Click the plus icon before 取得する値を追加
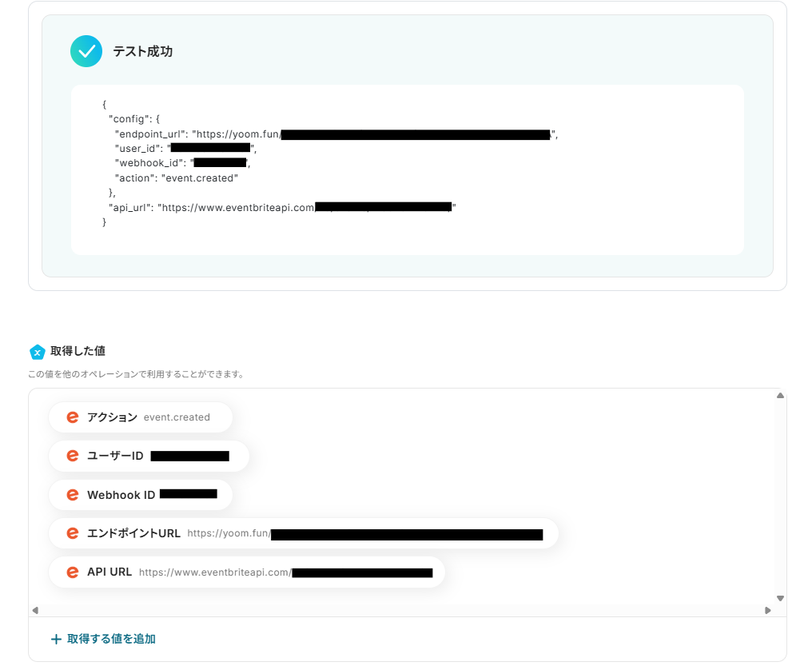 click(56, 639)
